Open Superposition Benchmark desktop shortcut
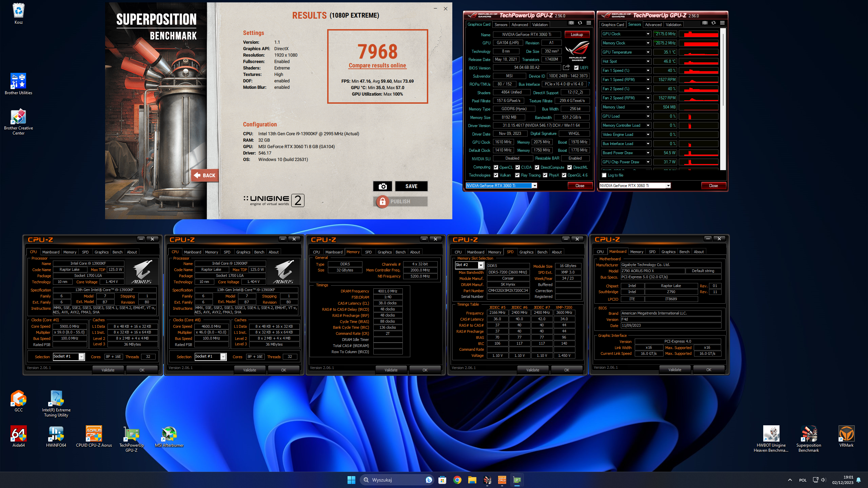Screen dimensions: 868x488 809,439
